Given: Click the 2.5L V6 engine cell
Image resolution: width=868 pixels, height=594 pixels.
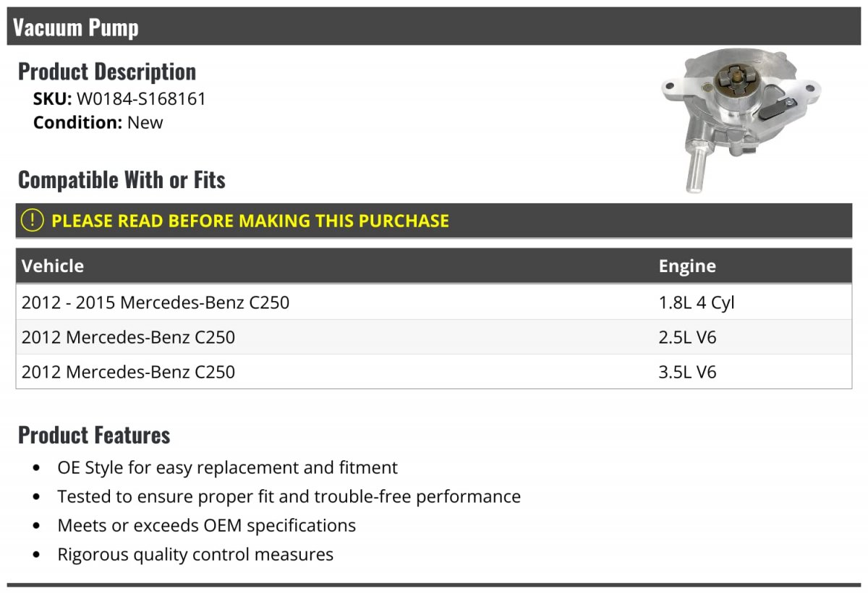Looking at the screenshot, I should click(x=687, y=337).
